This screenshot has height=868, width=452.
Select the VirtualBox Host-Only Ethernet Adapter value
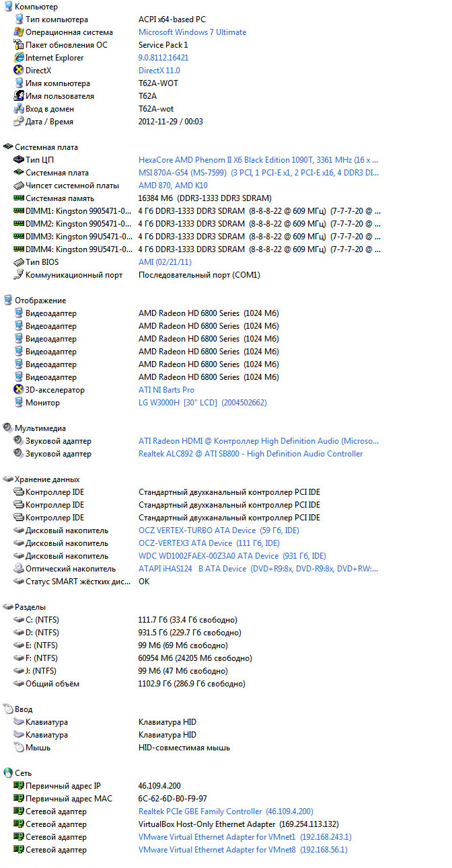(239, 824)
